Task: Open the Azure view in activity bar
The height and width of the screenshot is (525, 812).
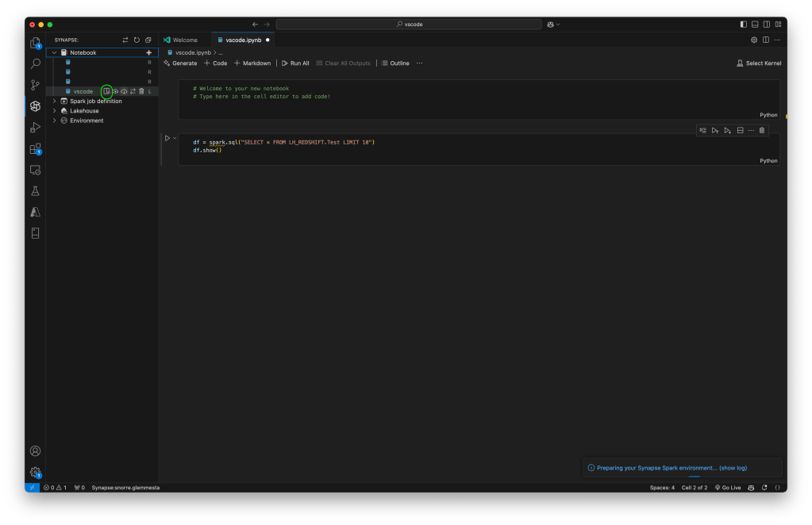Action: [35, 212]
